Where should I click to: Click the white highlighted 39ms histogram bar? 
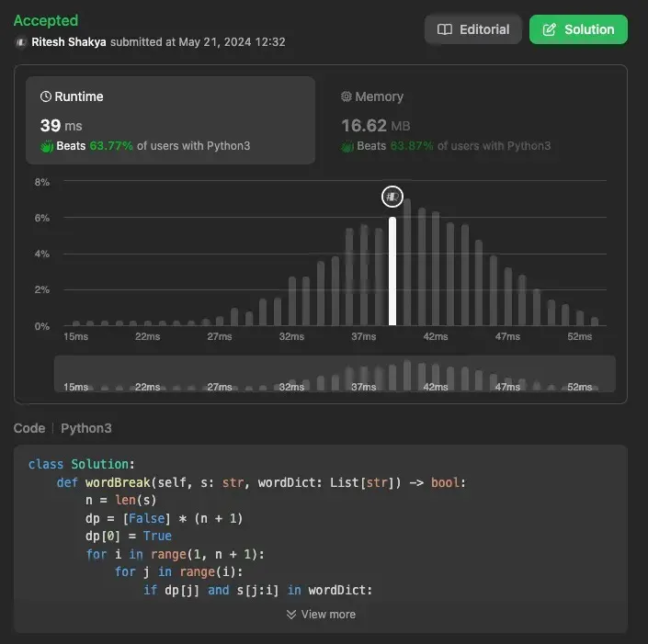[392, 271]
